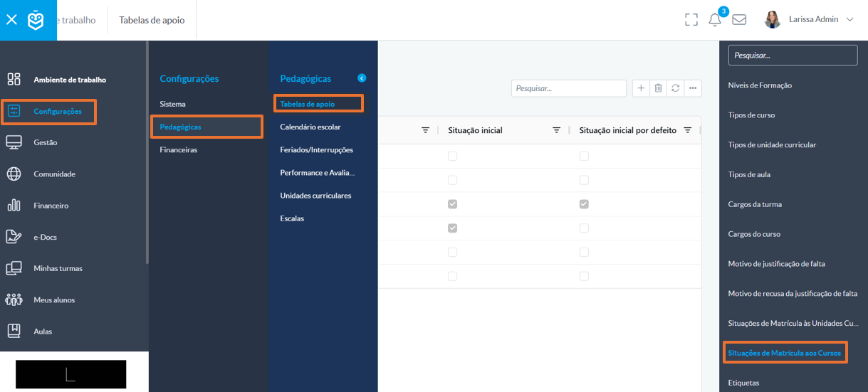The image size is (868, 392).
Task: Open Aulas menu item
Action: pos(43,331)
